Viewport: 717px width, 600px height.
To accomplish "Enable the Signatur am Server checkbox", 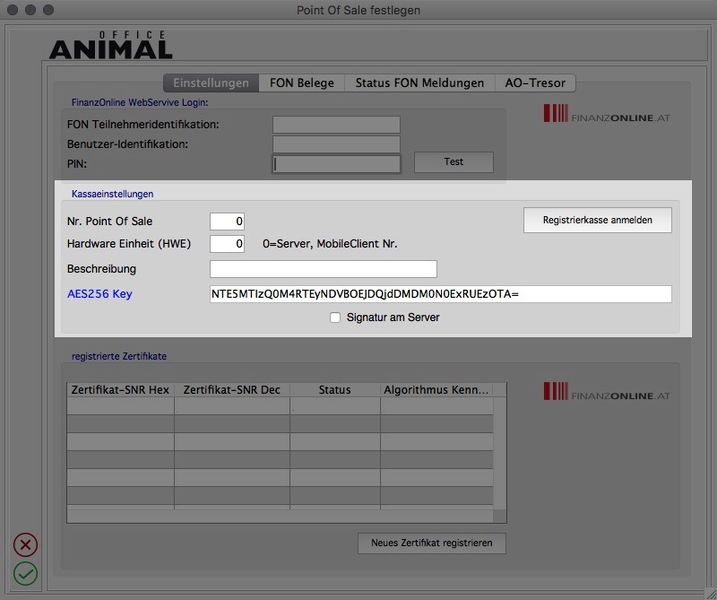I will pyautogui.click(x=335, y=317).
